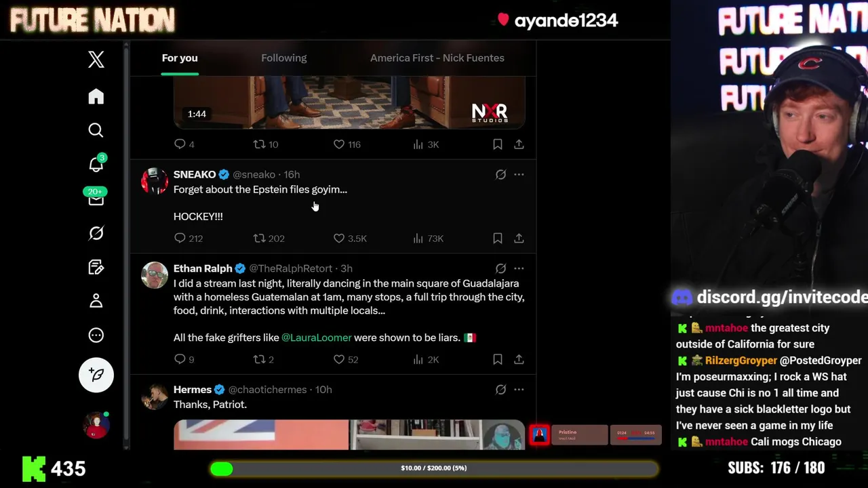Open Messages envelope icon
Image resolution: width=868 pixels, height=488 pixels.
pyautogui.click(x=96, y=199)
